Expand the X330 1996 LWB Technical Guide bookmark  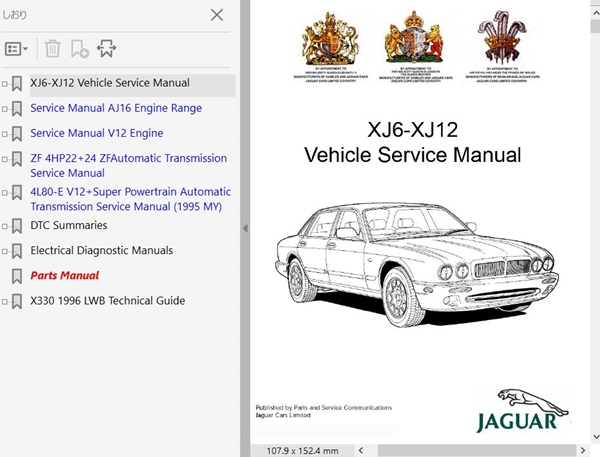(5, 302)
